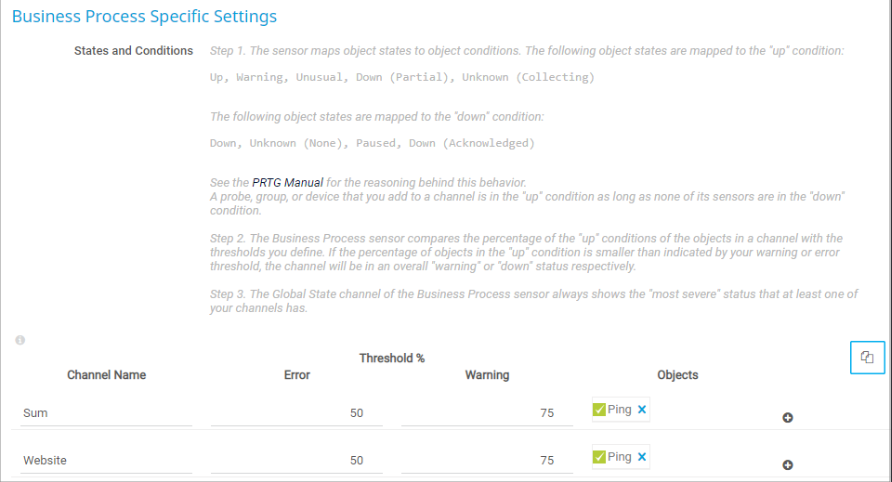892x482 pixels.
Task: Remove Ping object from Sum channel
Action: coord(642,410)
